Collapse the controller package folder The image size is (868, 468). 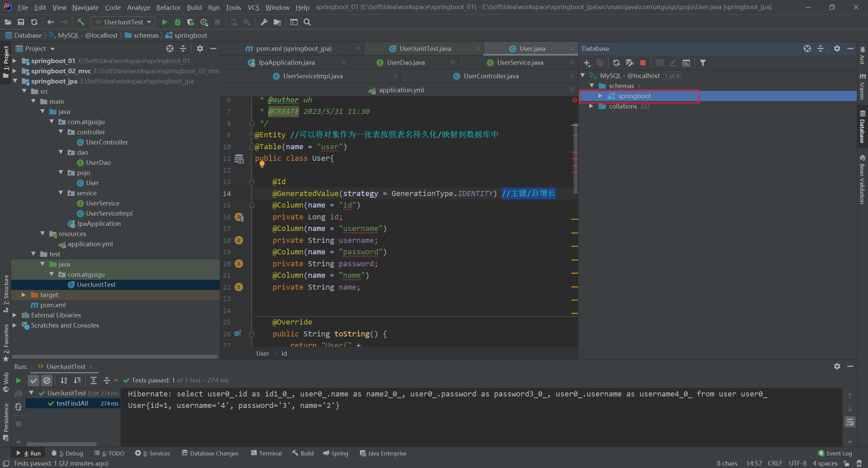[x=61, y=132]
